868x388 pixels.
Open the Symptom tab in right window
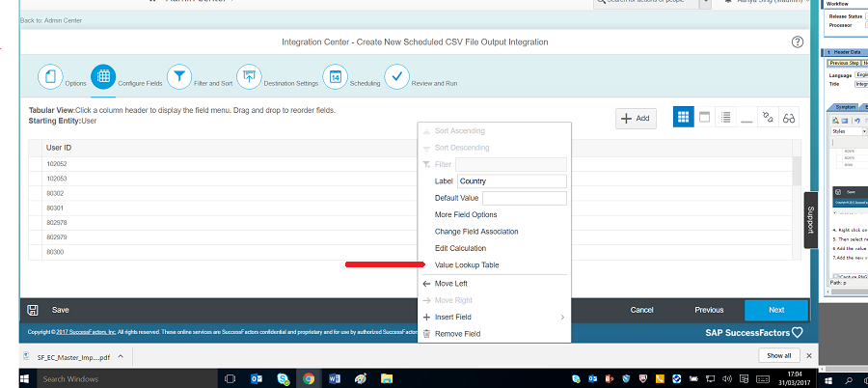click(x=845, y=107)
